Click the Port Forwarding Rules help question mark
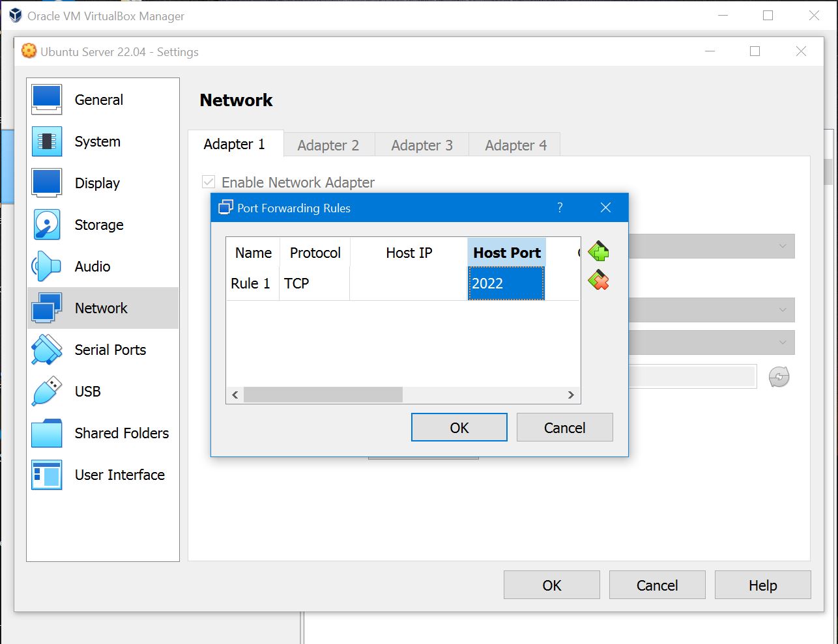The width and height of the screenshot is (838, 644). click(x=560, y=208)
